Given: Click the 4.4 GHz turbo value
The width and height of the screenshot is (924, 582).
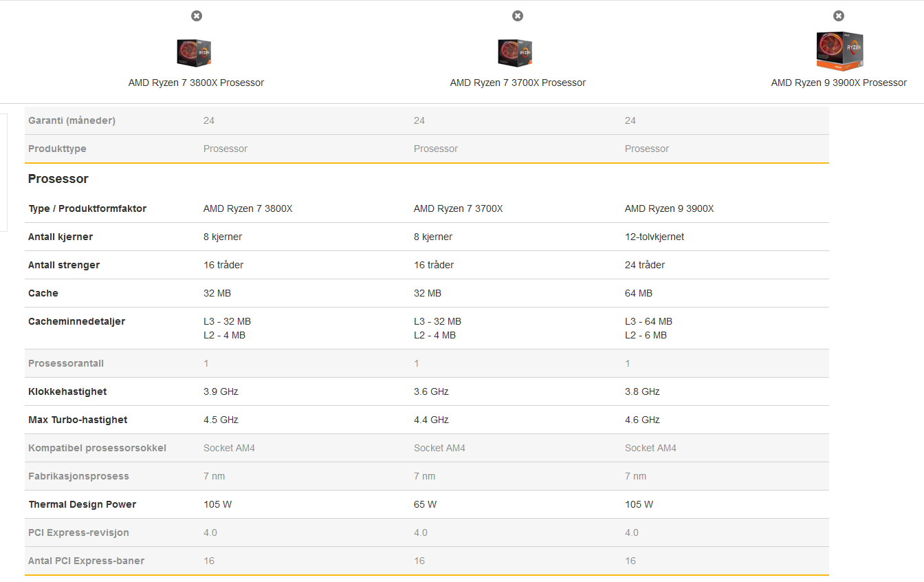Looking at the screenshot, I should 431,420.
